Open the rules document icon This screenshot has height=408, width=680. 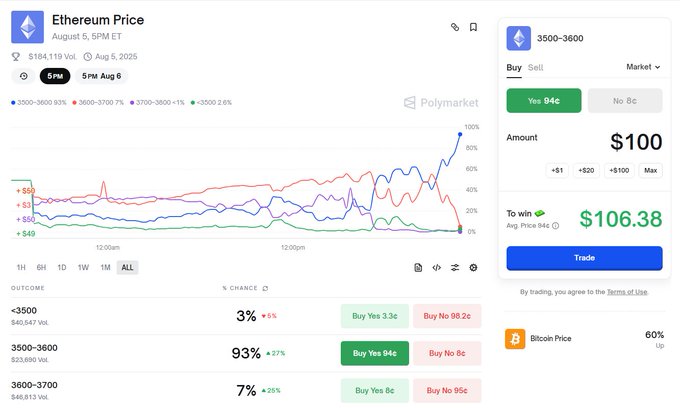pos(419,267)
